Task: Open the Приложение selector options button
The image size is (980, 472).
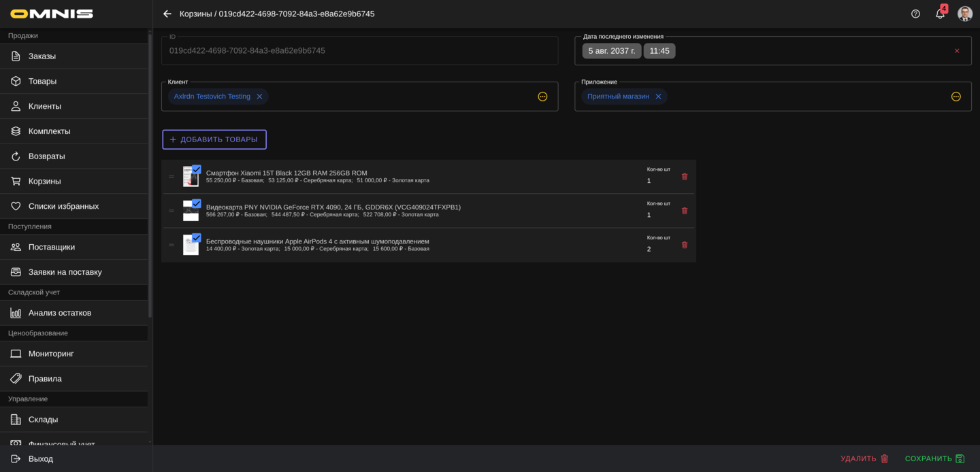Action: coord(955,97)
